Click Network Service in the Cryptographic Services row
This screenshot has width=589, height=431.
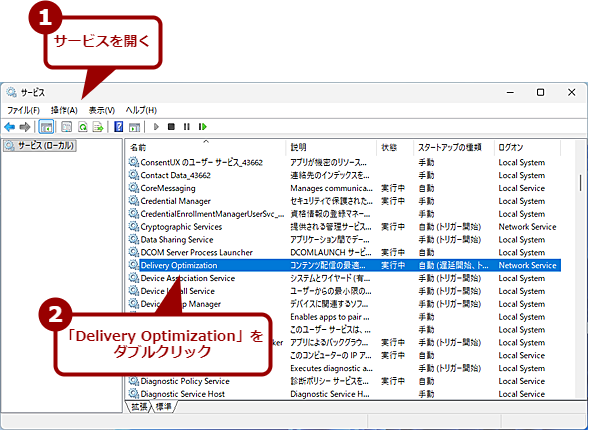pos(527,227)
